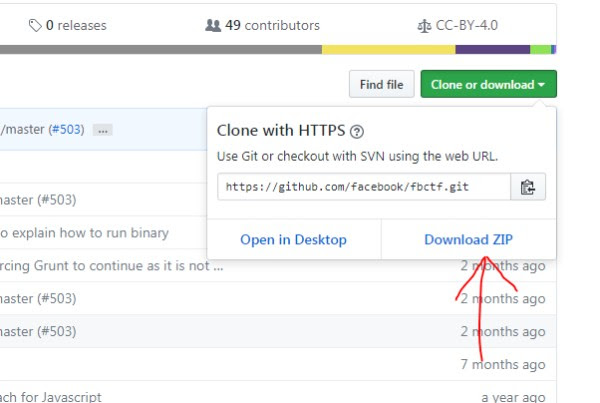Open the #503 pull request link
The image size is (600, 403).
(x=67, y=129)
